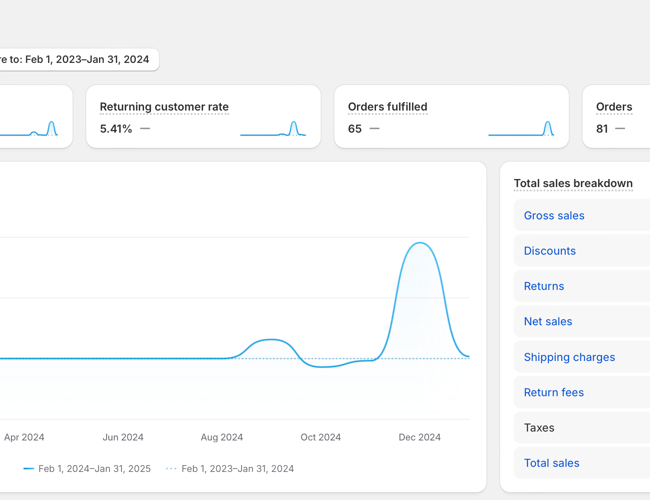650x500 pixels.
Task: Open the compare date range picker
Action: click(x=78, y=59)
